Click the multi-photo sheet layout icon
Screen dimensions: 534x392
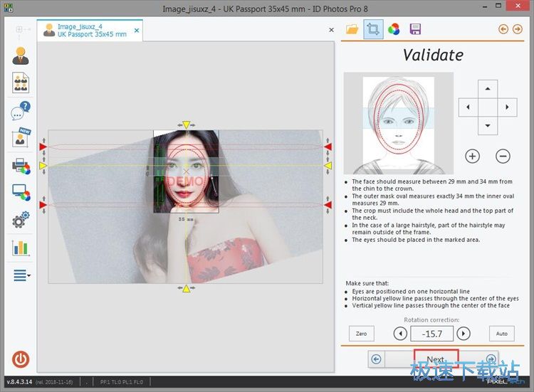click(x=21, y=83)
